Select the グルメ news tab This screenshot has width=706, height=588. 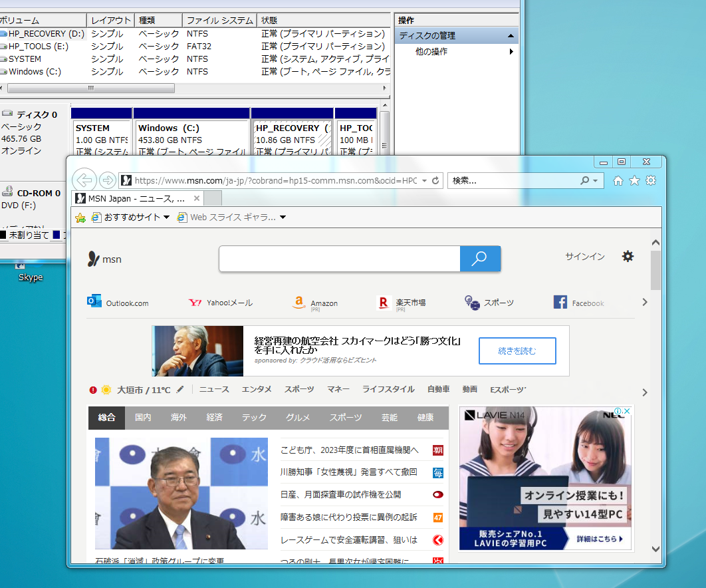(x=298, y=417)
